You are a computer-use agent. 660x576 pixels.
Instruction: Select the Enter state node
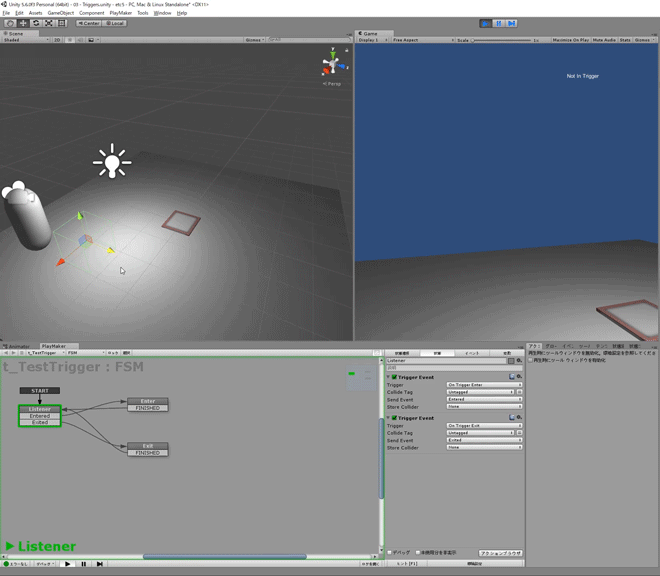(x=148, y=401)
